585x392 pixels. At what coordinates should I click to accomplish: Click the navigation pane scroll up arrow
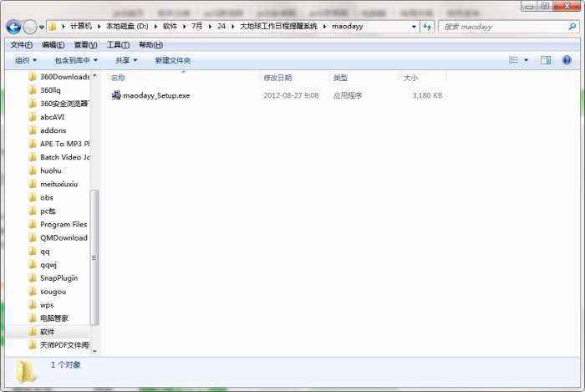click(x=94, y=76)
